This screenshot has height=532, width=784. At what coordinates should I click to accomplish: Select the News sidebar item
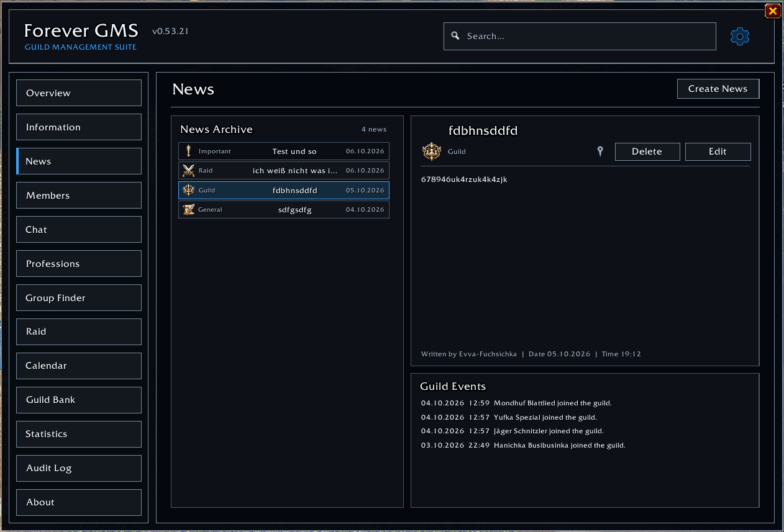pos(79,161)
